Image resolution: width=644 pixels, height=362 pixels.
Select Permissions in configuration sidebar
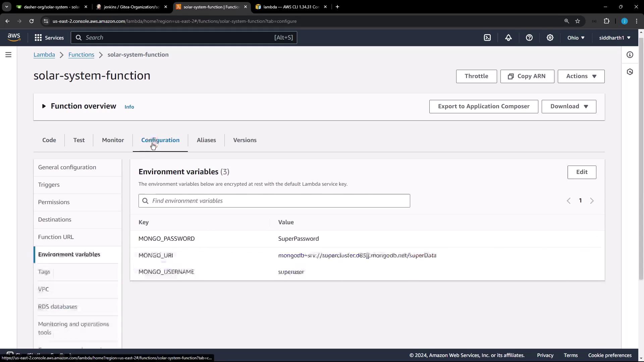54,202
